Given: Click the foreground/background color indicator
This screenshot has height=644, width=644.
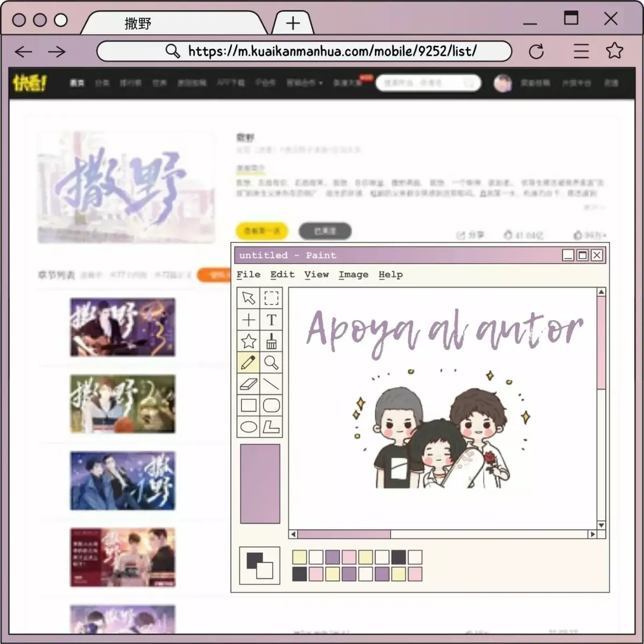Looking at the screenshot, I should [x=260, y=565].
